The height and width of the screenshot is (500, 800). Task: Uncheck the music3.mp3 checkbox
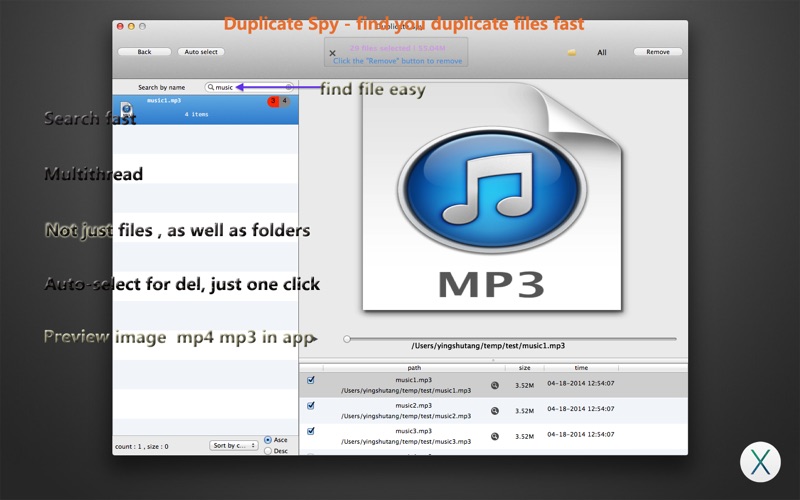coord(311,431)
